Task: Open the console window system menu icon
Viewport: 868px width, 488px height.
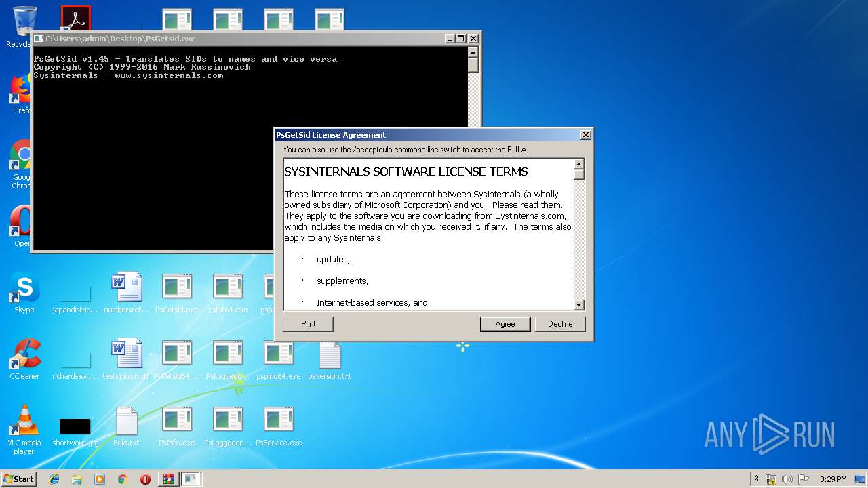Action: tap(39, 39)
